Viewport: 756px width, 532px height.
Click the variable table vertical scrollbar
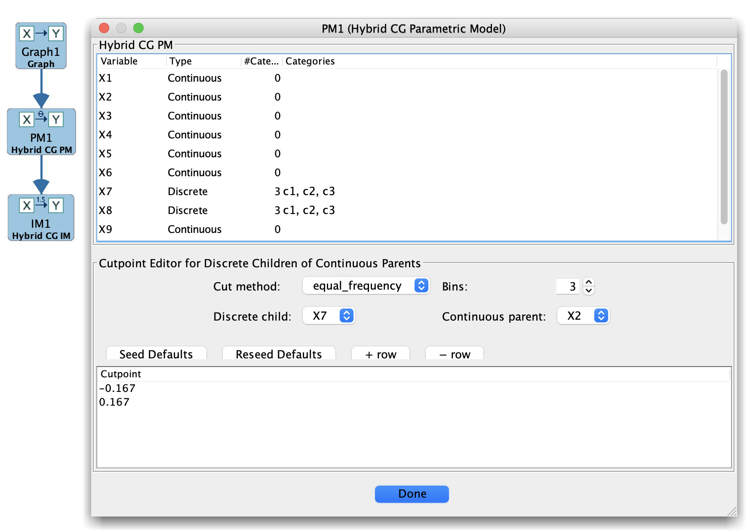tap(724, 147)
